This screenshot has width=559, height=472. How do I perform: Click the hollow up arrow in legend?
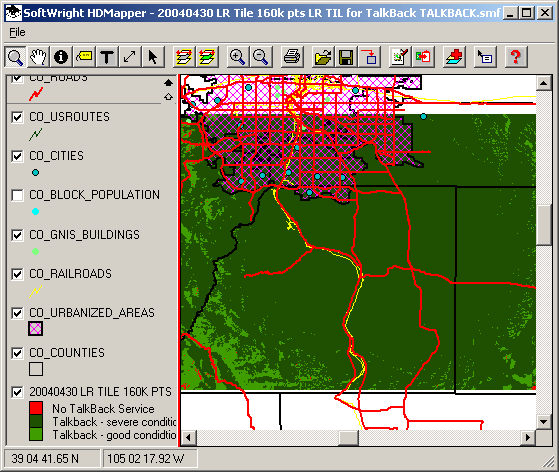click(x=168, y=96)
